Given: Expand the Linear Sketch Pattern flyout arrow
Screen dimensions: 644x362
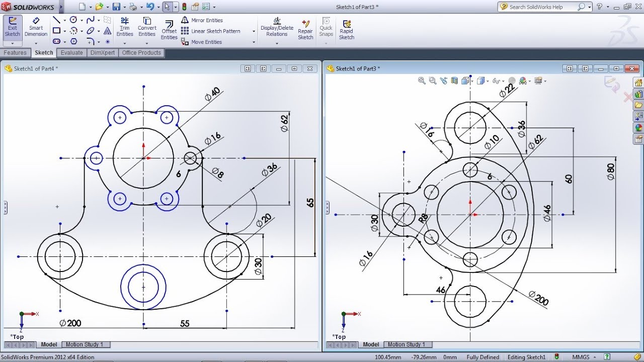Looking at the screenshot, I should (253, 31).
